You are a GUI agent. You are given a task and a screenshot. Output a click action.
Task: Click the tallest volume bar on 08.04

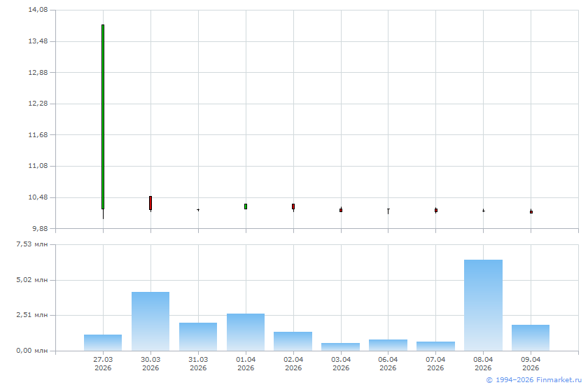pyautogui.click(x=483, y=305)
